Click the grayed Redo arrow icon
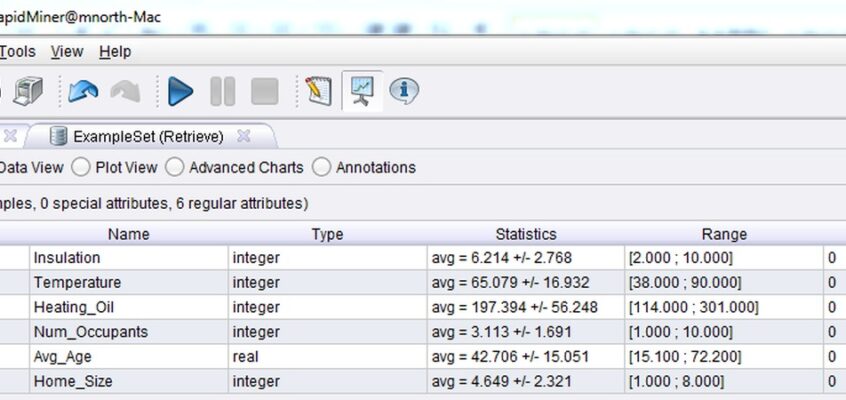Screen dimensions: 846x400 (125, 91)
